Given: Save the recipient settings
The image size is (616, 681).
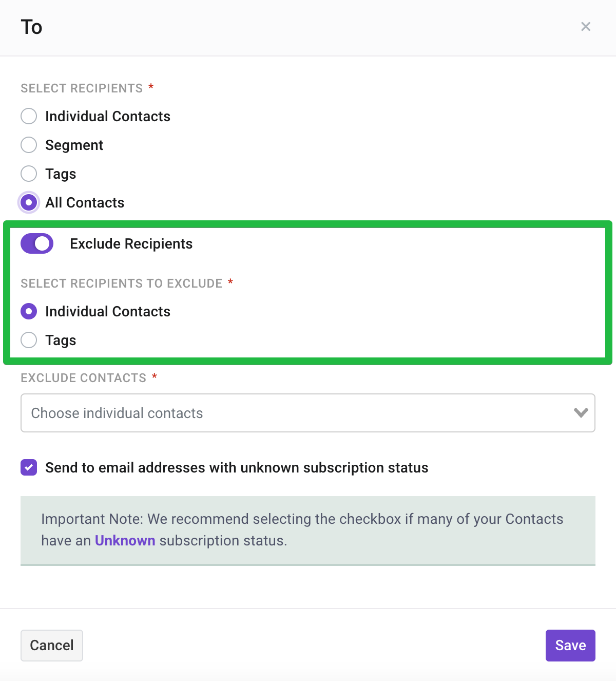Looking at the screenshot, I should tap(570, 645).
